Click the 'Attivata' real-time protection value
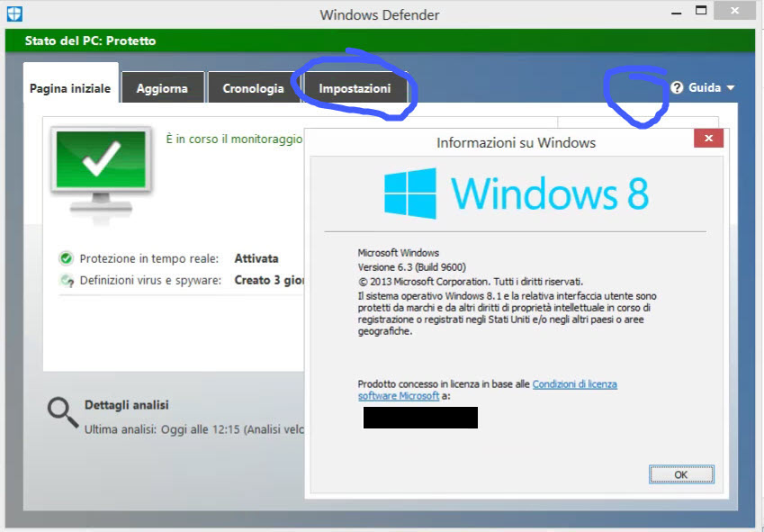Viewport: 764px width, 532px height. 256,258
